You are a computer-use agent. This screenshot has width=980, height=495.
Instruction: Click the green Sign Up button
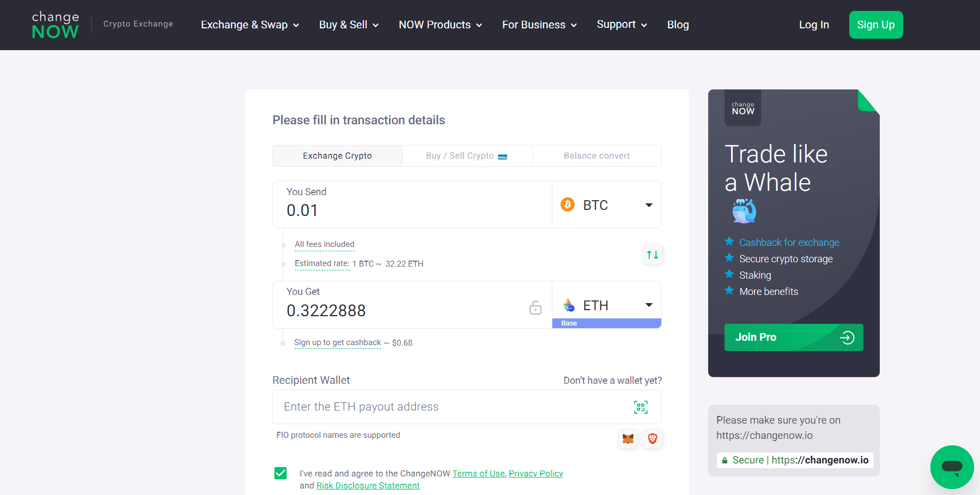pyautogui.click(x=875, y=25)
